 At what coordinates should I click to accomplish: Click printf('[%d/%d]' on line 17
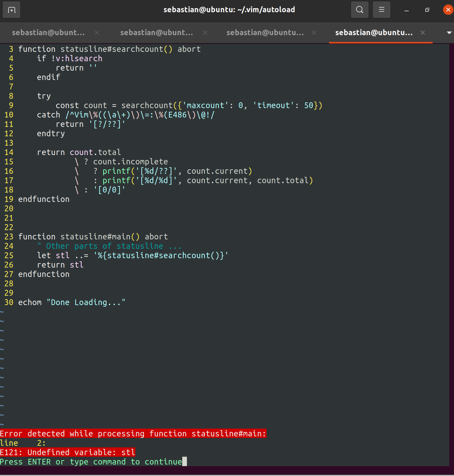pyautogui.click(x=140, y=180)
